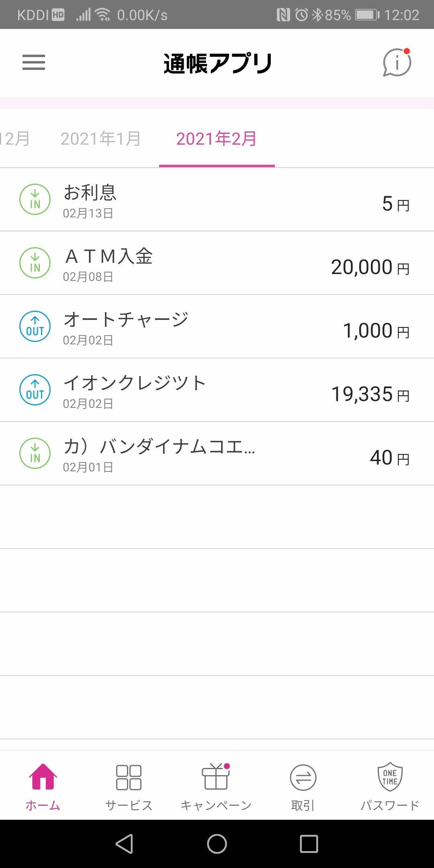
Task: Open the information notifications icon
Action: coord(397,63)
